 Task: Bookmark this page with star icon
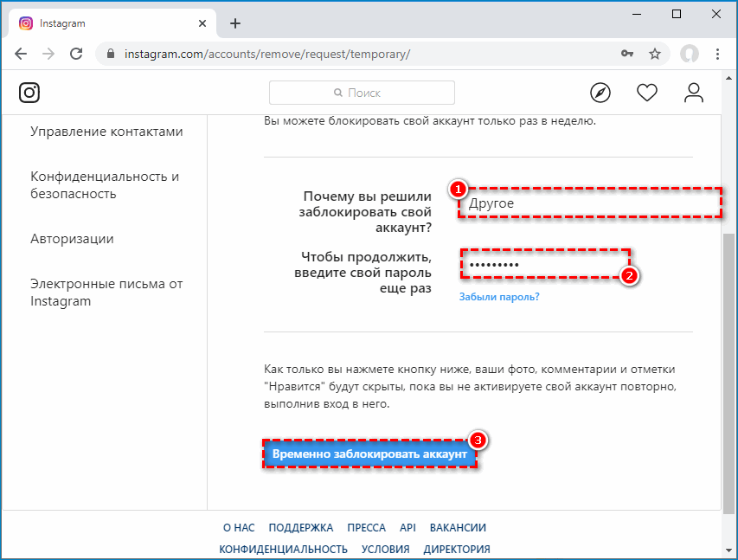[655, 54]
